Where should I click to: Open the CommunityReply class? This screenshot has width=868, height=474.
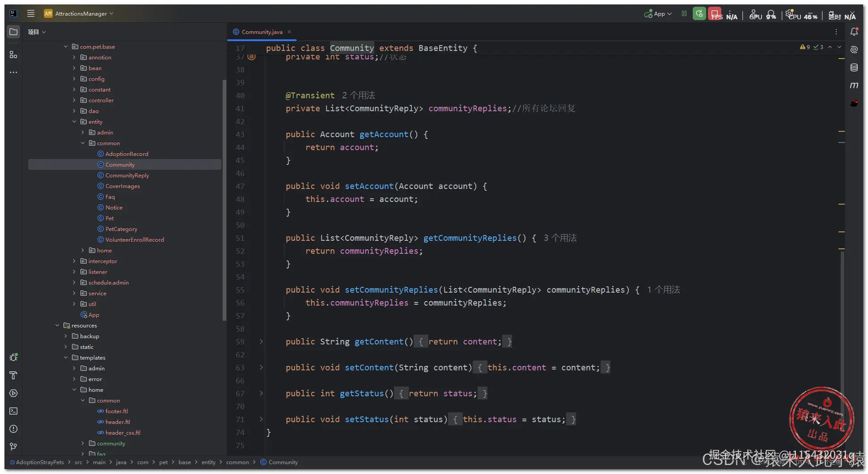pos(127,175)
